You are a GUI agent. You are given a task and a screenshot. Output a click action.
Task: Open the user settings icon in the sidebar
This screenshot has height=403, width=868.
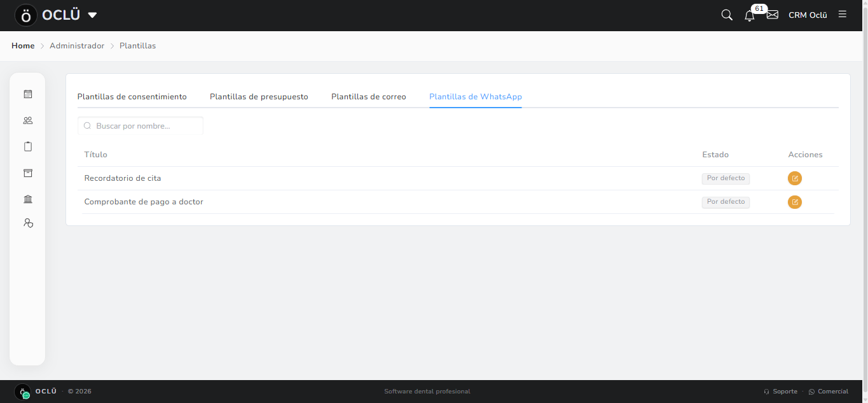tap(27, 223)
